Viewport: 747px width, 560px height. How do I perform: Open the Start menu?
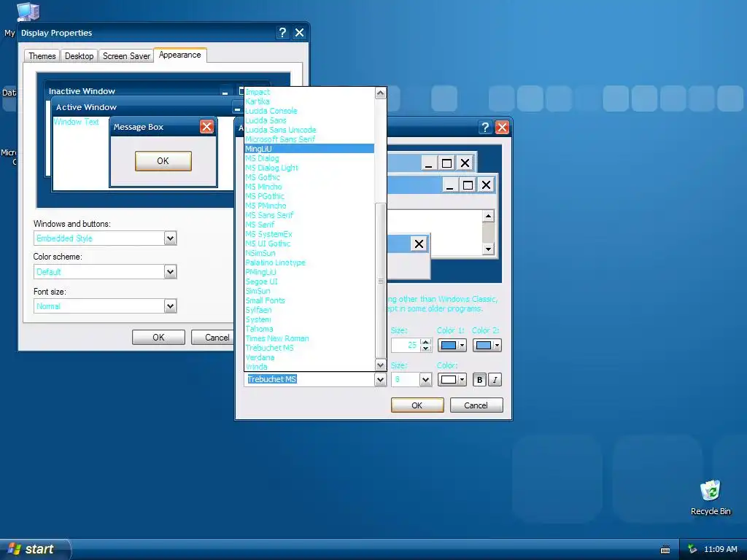[x=34, y=549]
